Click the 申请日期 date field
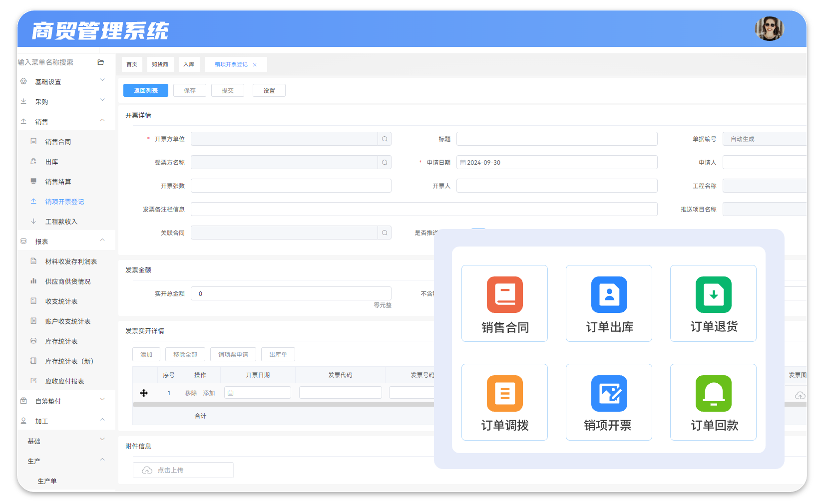 [x=557, y=162]
